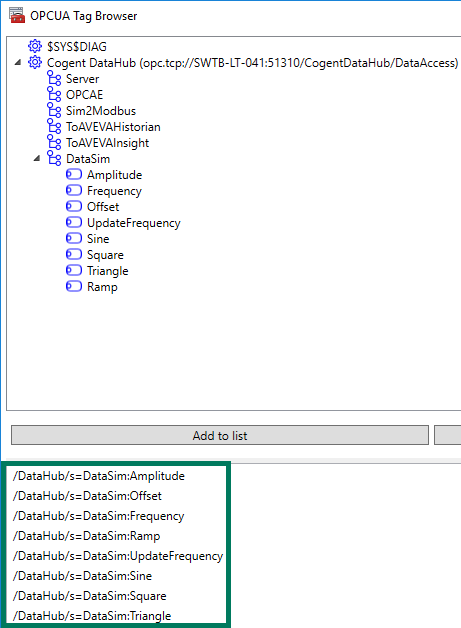Click the tag icon beside Frequency
The image size is (461, 628).
pos(74,190)
